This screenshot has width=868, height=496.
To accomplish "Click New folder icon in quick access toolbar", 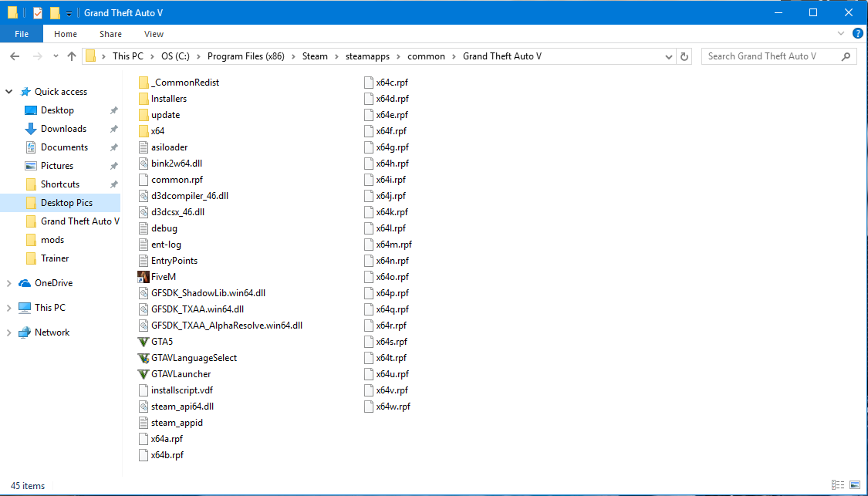I will click(54, 12).
